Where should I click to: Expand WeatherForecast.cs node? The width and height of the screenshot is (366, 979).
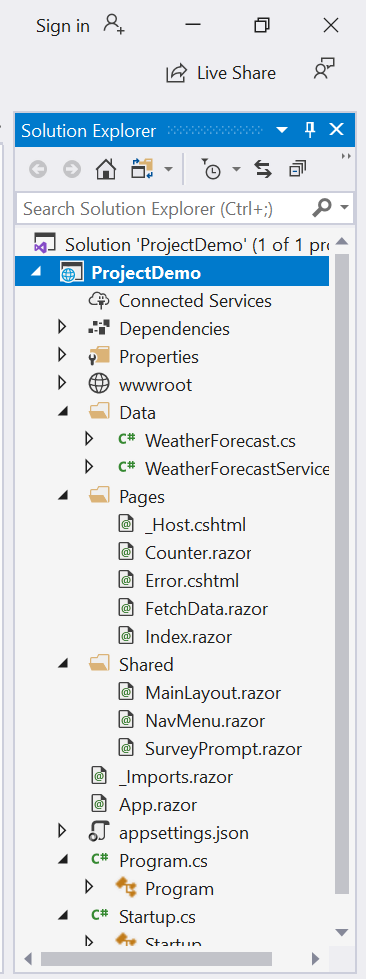point(89,440)
